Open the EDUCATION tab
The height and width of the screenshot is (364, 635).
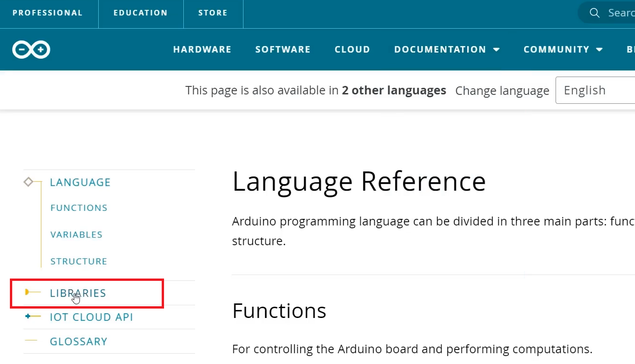(x=141, y=13)
